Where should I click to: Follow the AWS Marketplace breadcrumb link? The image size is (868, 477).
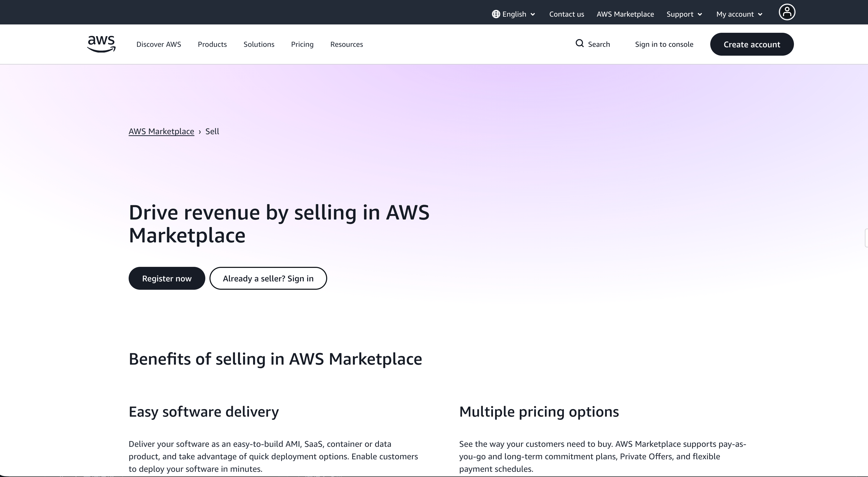(161, 131)
